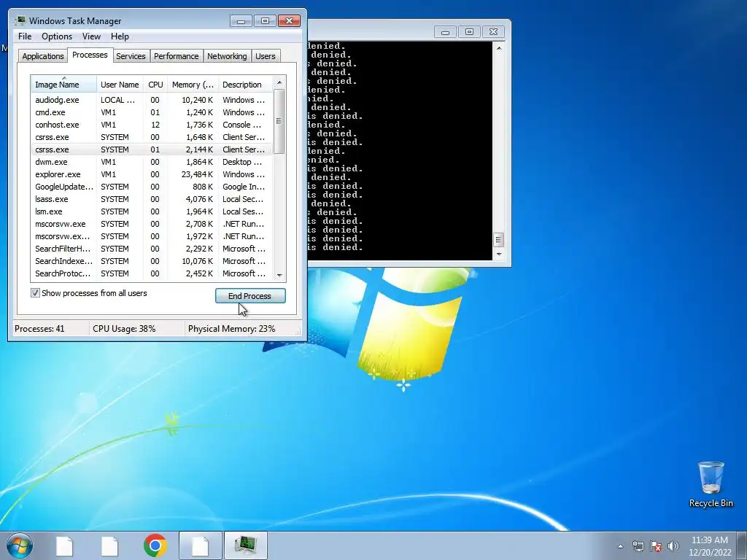Select the Processes tab

[90, 55]
